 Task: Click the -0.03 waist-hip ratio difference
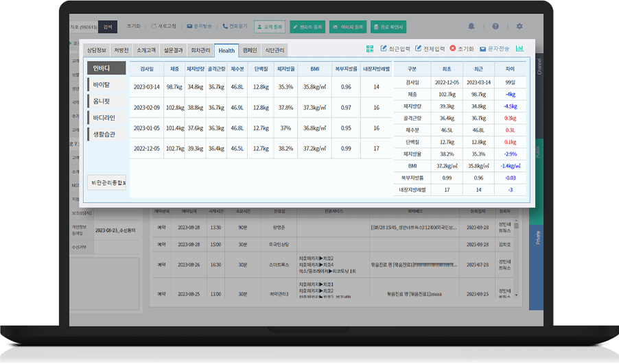510,178
